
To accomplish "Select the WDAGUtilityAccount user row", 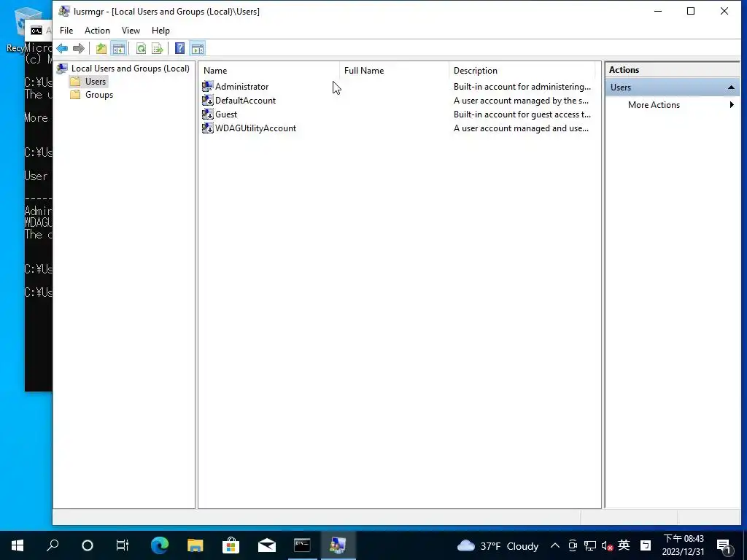I will [x=255, y=128].
